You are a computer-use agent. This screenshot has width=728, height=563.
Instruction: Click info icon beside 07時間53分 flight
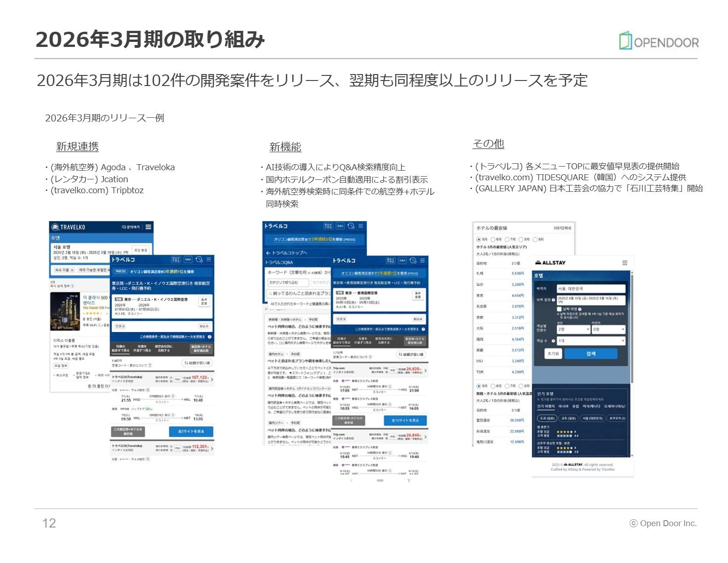pyautogui.click(x=173, y=396)
